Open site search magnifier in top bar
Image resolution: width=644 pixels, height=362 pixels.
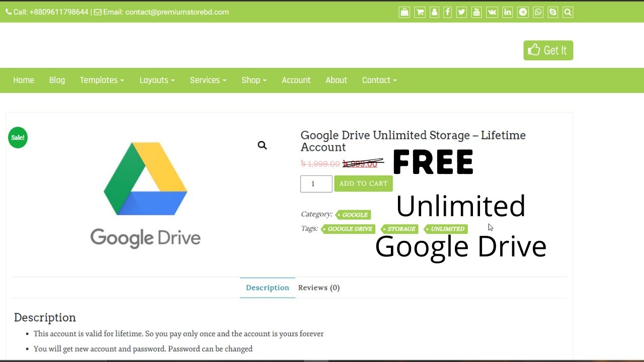(x=568, y=12)
